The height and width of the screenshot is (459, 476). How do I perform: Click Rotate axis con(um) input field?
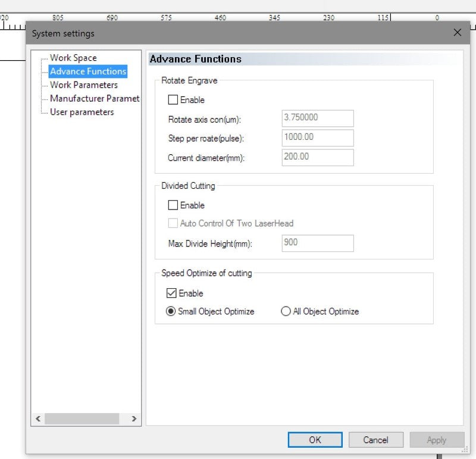(x=317, y=118)
